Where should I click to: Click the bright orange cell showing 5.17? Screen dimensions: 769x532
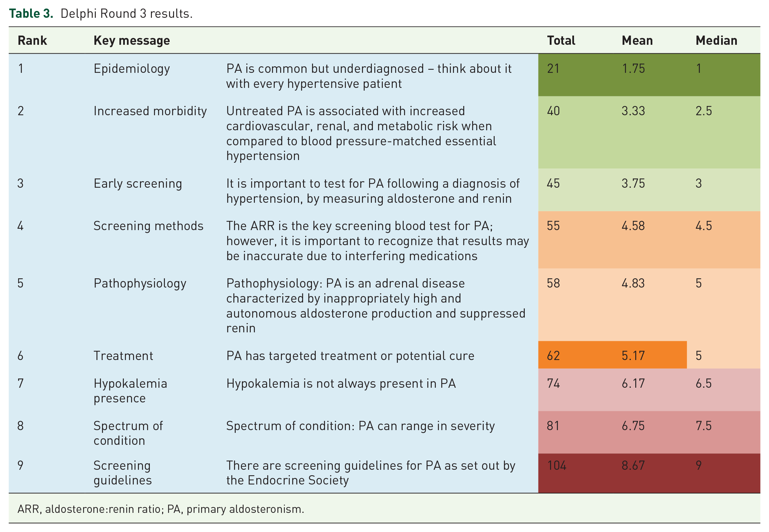pyautogui.click(x=633, y=356)
